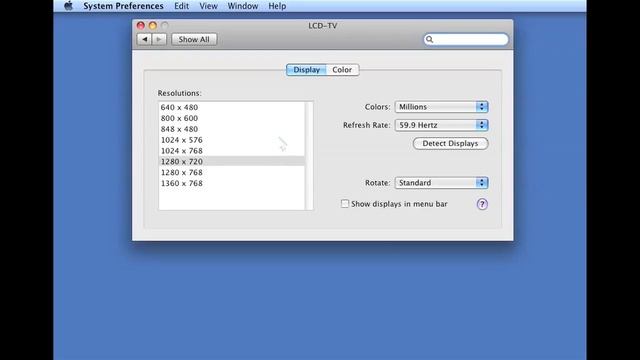Viewport: 640px width, 360px height.
Task: Select 1360 x 768 resolution
Action: coord(231,183)
